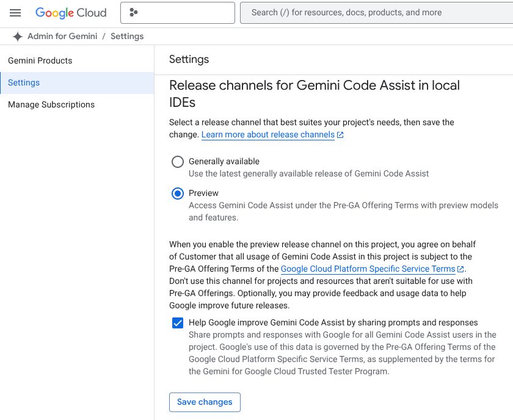The width and height of the screenshot is (513, 420).
Task: Navigate to Gemini Products in the sidebar
Action: point(40,60)
